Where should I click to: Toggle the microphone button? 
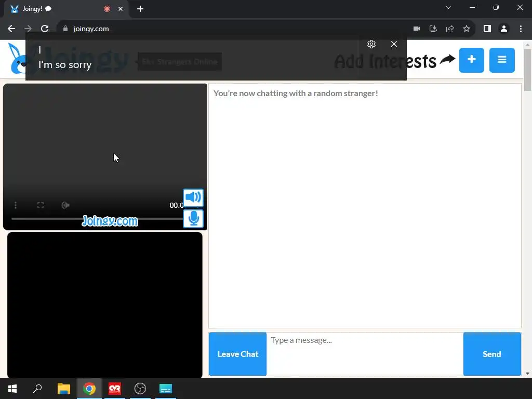[193, 219]
